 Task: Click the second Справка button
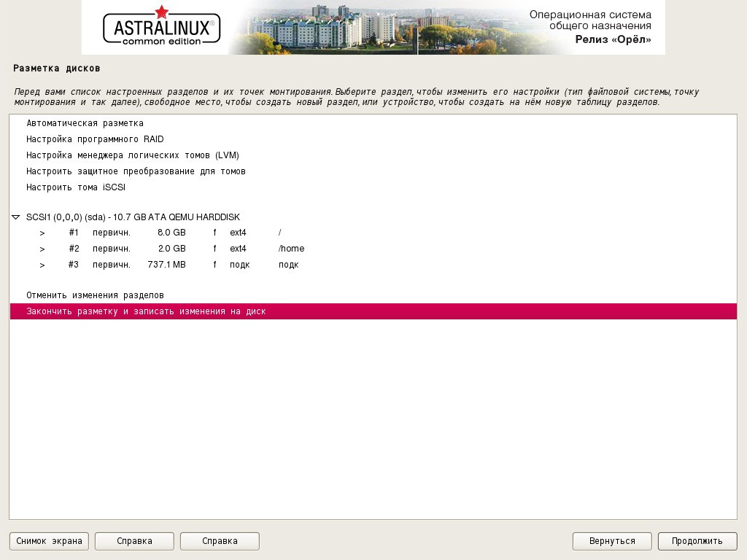tap(220, 541)
